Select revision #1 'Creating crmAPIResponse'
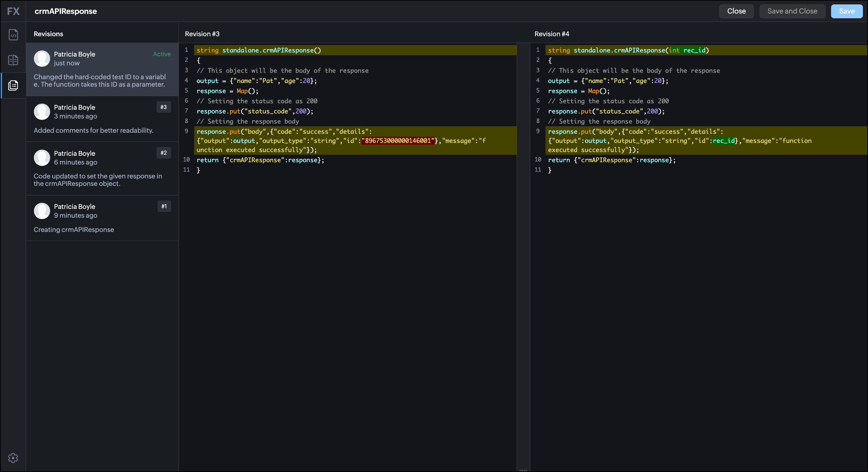This screenshot has height=472, width=868. tap(102, 218)
